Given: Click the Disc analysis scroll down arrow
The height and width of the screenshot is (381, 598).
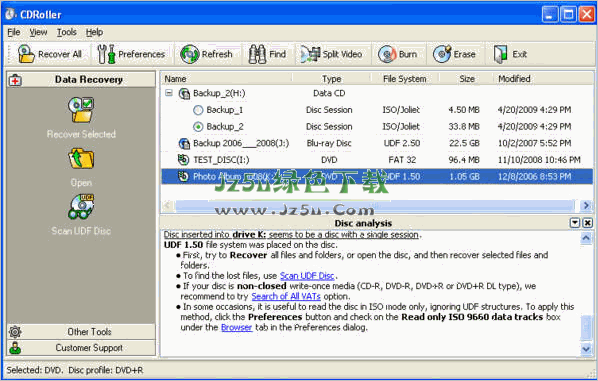Looking at the screenshot, I should coord(586,349).
